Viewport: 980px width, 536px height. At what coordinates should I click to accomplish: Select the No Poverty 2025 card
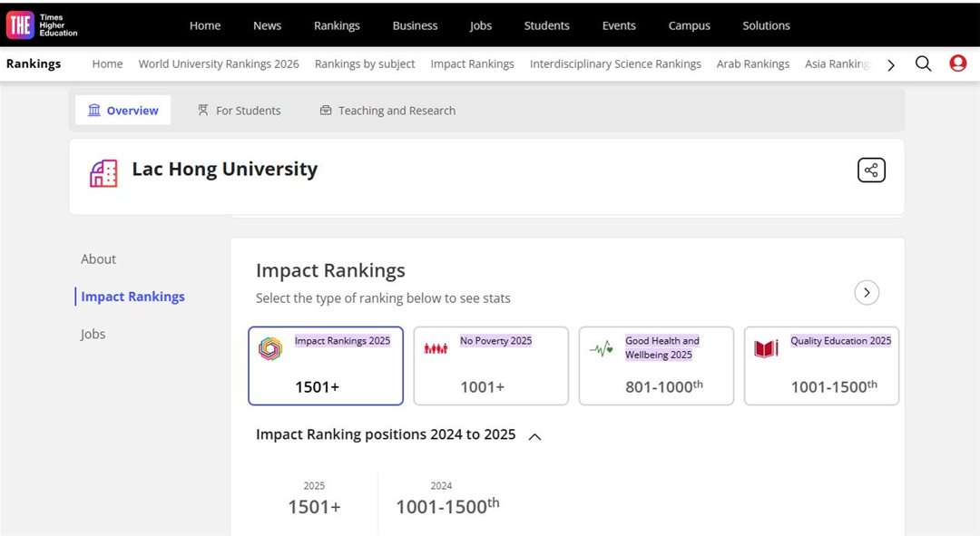[491, 365]
